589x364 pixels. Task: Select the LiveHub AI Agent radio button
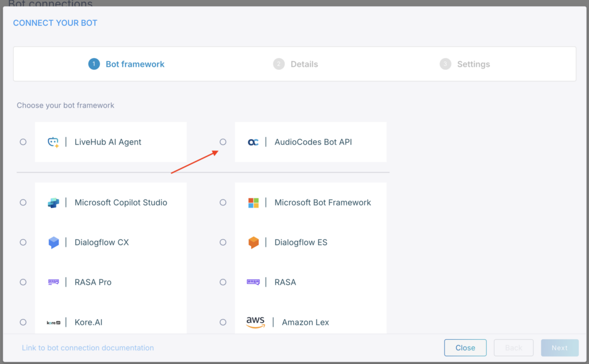(23, 142)
